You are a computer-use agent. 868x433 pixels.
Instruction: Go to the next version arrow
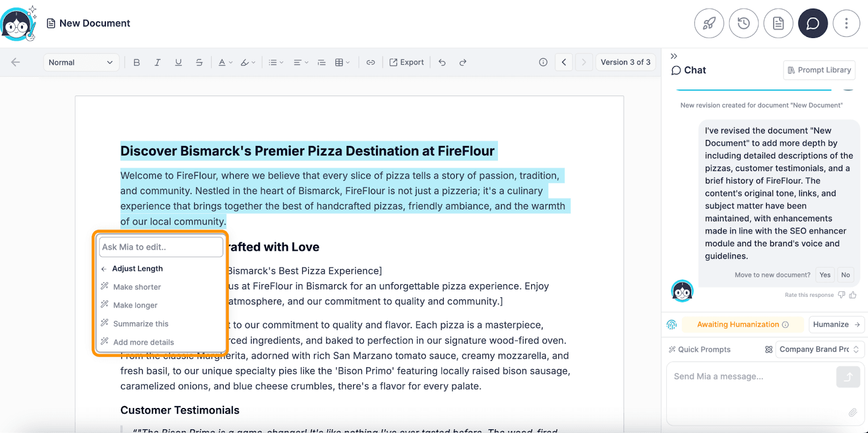[584, 62]
